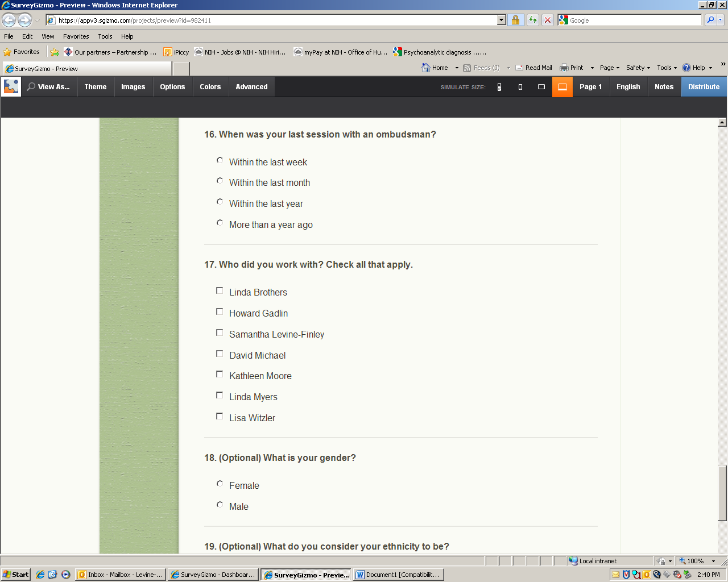The image size is (728, 582).
Task: Check the Lisa Witzler checkbox
Action: point(220,416)
